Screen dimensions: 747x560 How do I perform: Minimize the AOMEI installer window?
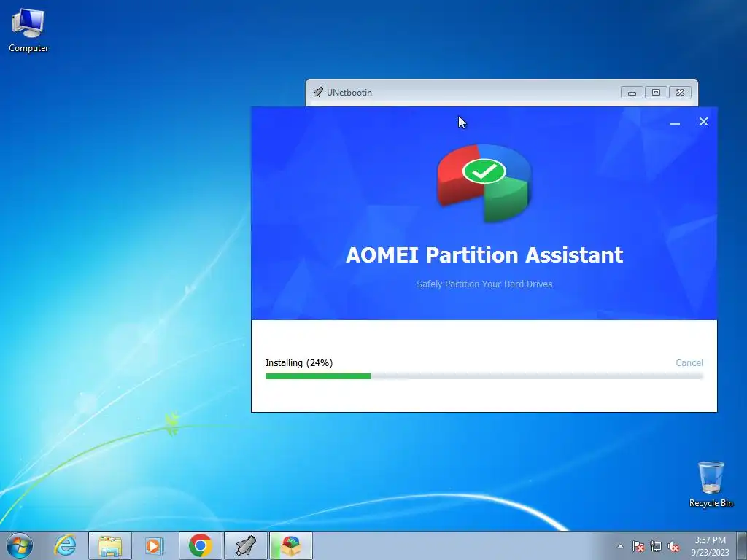click(675, 122)
